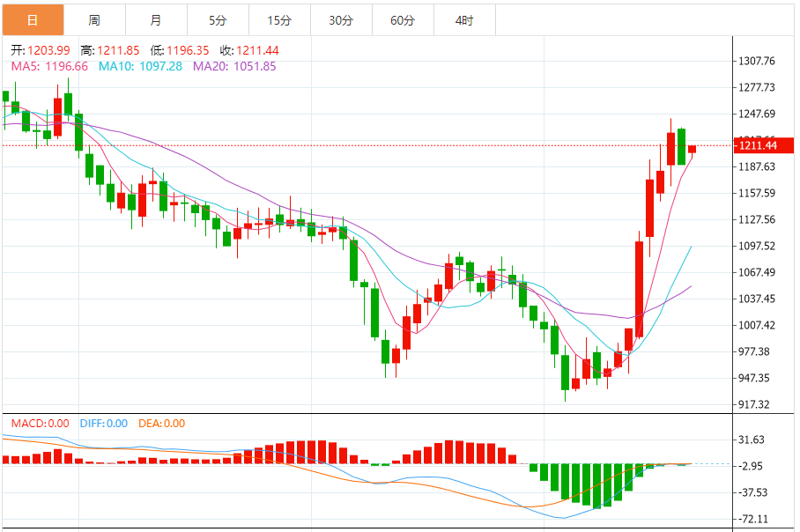Click the red 1211.44 current price tag
Viewport: 800px width, 532px height.
pos(764,145)
